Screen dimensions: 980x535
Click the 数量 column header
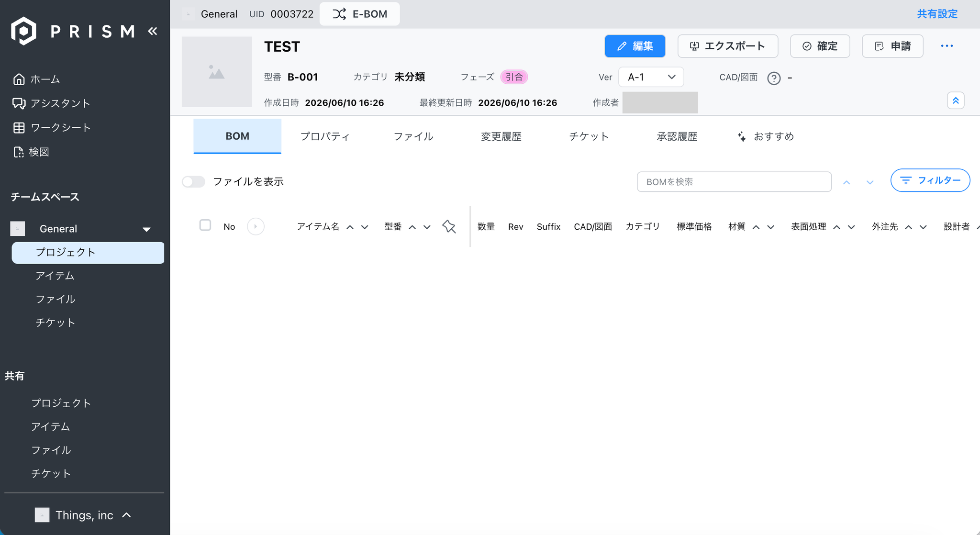(x=486, y=227)
